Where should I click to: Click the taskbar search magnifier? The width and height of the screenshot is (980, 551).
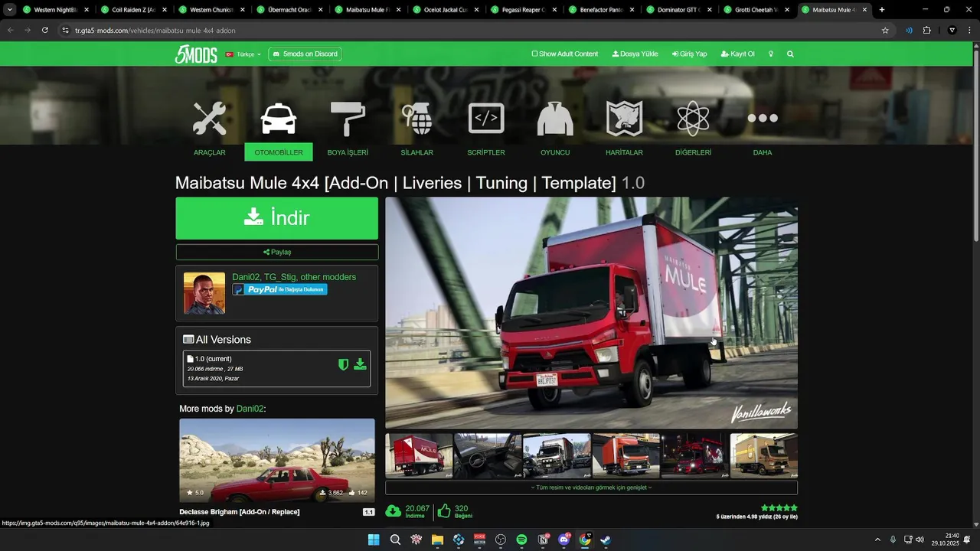coord(395,540)
